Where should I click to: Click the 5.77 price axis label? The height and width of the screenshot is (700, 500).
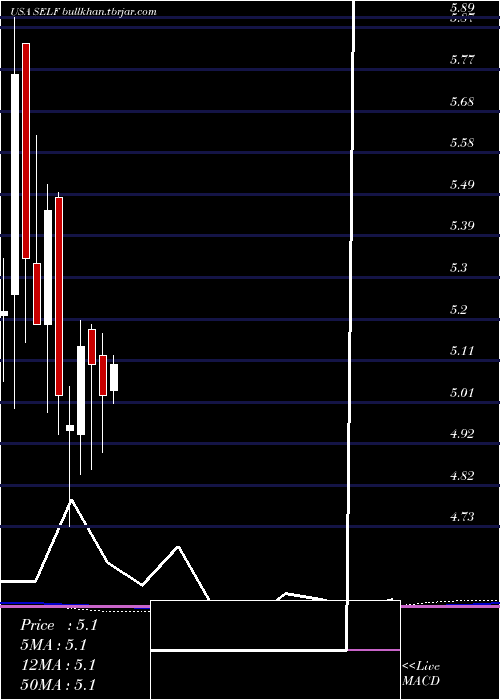click(x=462, y=59)
